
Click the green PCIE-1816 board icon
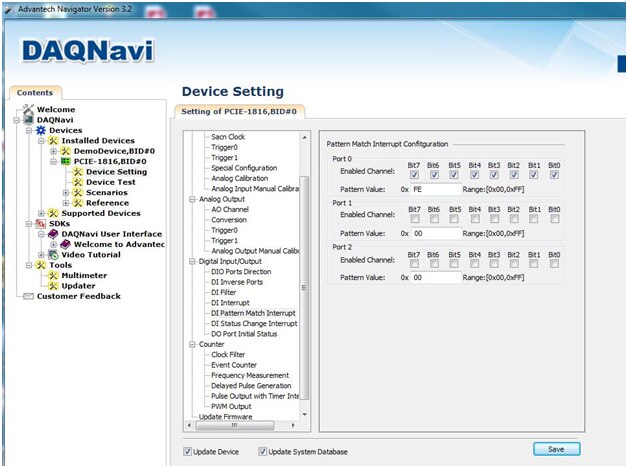pos(65,161)
